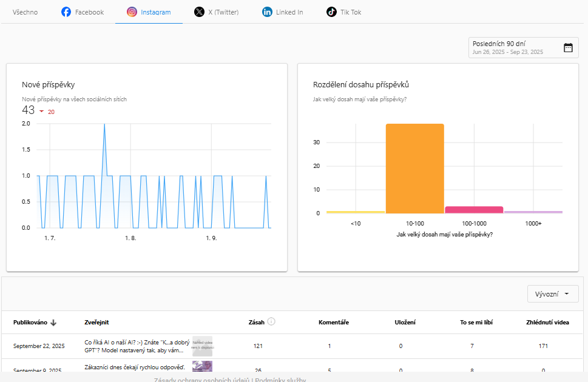Screen dimensions: 588x382
Task: Click the orange 10-100 reach bar
Action: (414, 169)
